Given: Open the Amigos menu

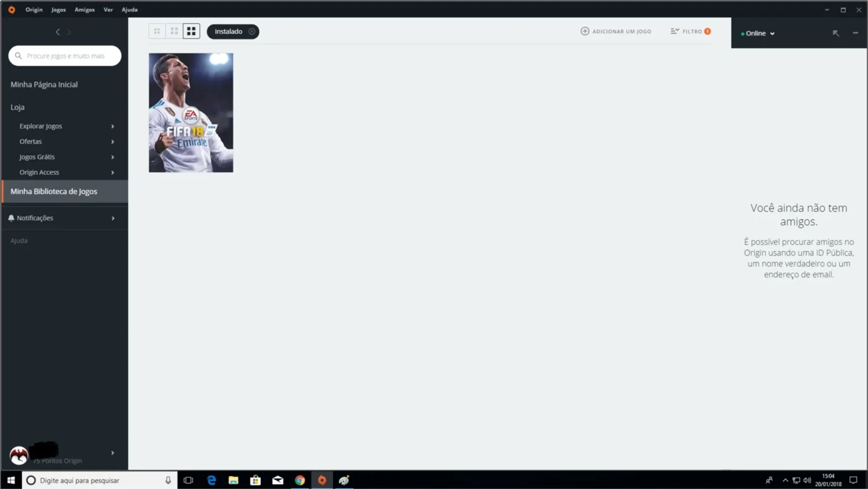Looking at the screenshot, I should [x=85, y=9].
